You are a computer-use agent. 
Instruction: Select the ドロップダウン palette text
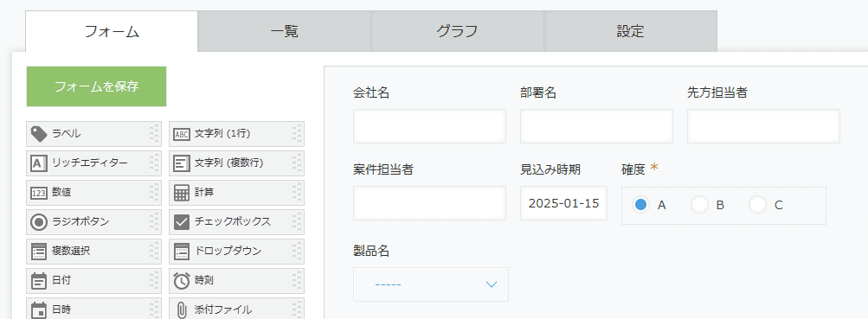point(228,251)
